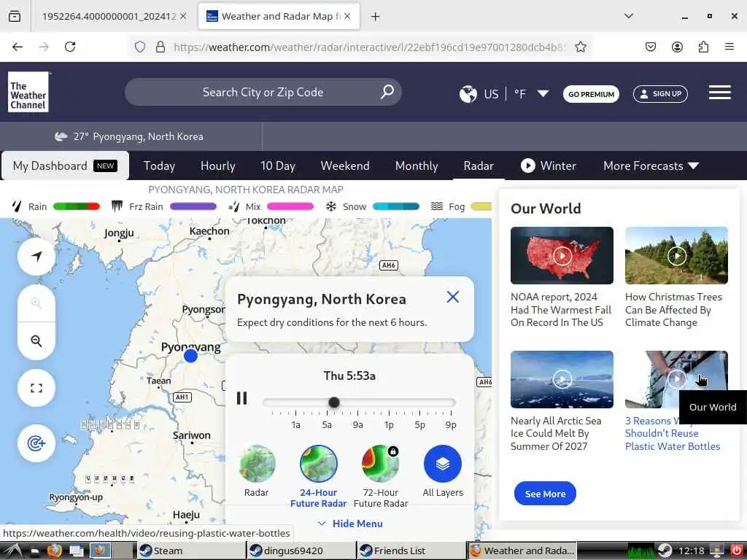Viewport: 747px width, 560px height.
Task: Play the Arctic Sea Ice video thumbnail
Action: pos(562,379)
